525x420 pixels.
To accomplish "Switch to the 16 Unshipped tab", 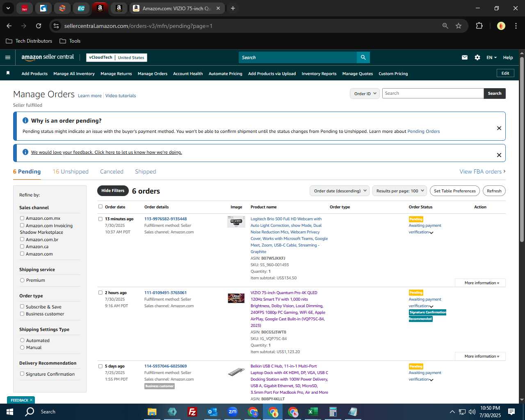I will coord(71,171).
